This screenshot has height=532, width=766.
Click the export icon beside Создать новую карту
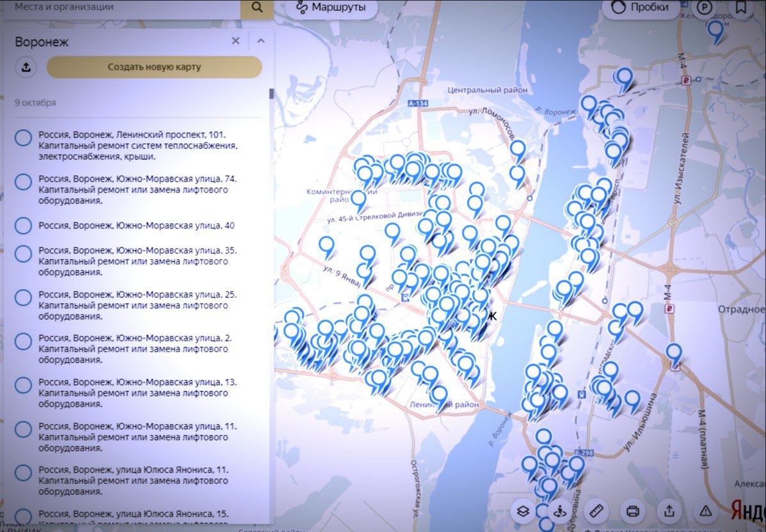coord(26,67)
